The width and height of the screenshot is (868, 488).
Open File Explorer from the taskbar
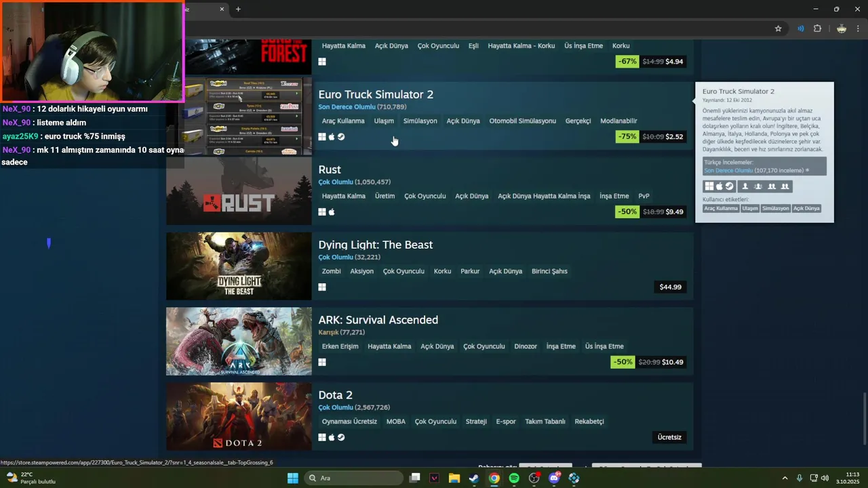pos(454,478)
